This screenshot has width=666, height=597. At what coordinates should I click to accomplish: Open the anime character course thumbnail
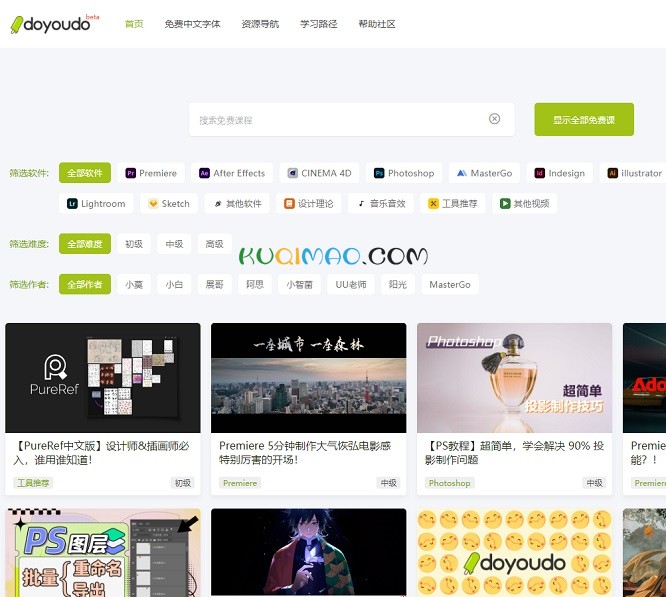pyautogui.click(x=308, y=553)
